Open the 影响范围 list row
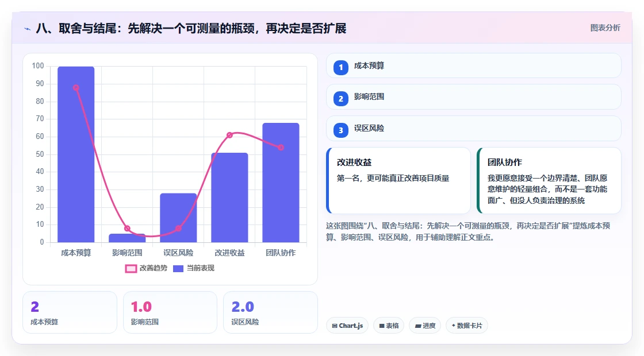 coord(474,97)
